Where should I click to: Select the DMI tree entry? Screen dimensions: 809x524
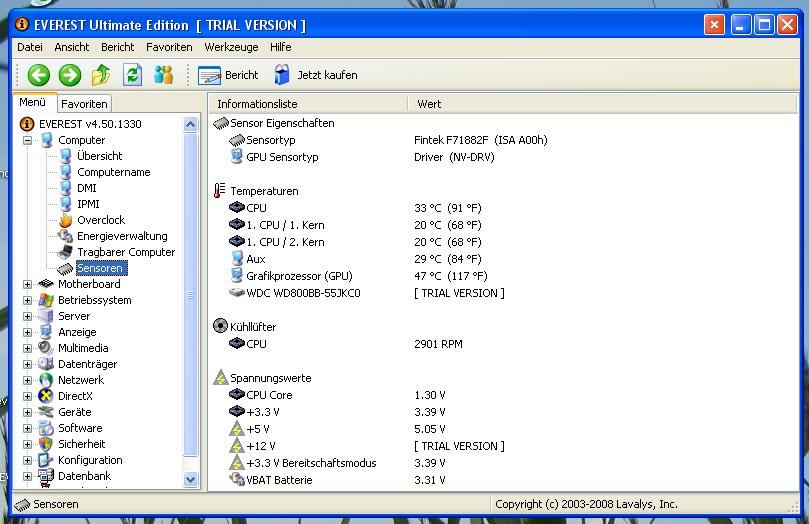point(87,188)
